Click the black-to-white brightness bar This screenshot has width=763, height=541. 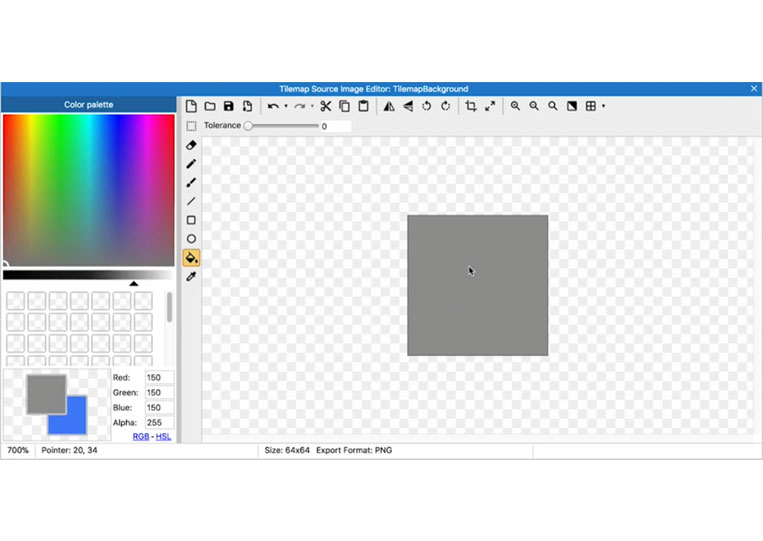pos(89,275)
